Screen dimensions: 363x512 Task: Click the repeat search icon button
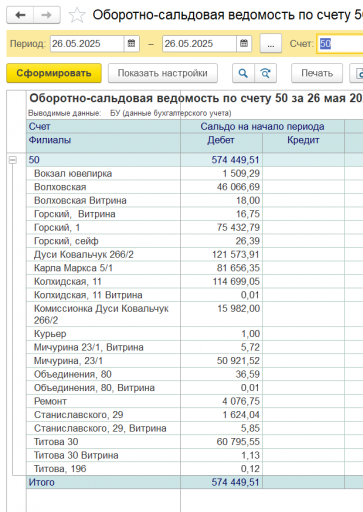pyautogui.click(x=265, y=73)
